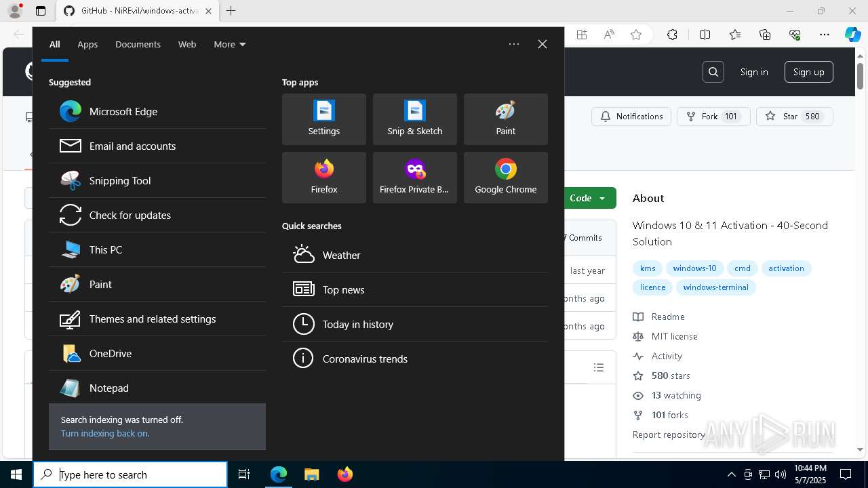This screenshot has height=488, width=868.
Task: Launch Snipping Tool from the Suggested list
Action: click(157, 180)
